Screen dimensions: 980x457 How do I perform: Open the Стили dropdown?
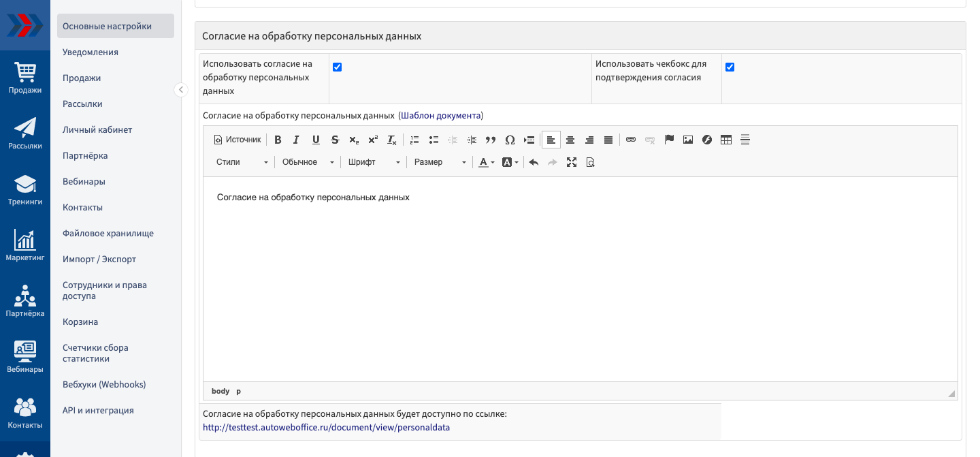pyautogui.click(x=242, y=162)
